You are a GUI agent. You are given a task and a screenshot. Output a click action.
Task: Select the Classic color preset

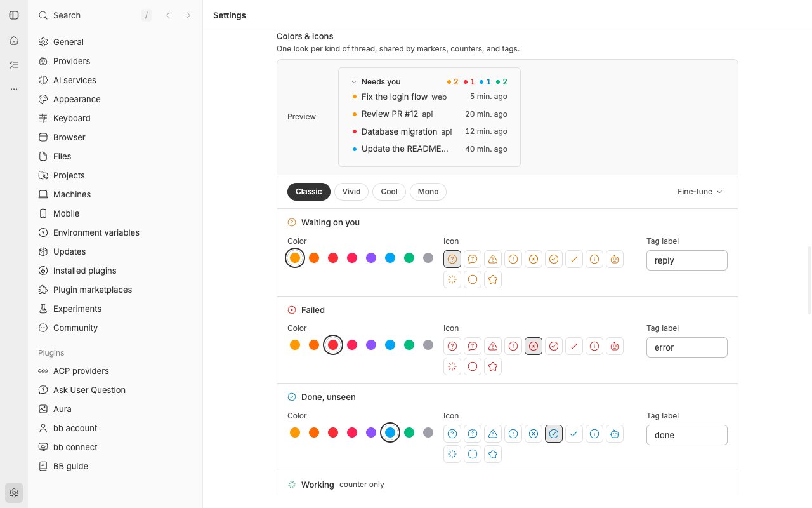pyautogui.click(x=309, y=192)
